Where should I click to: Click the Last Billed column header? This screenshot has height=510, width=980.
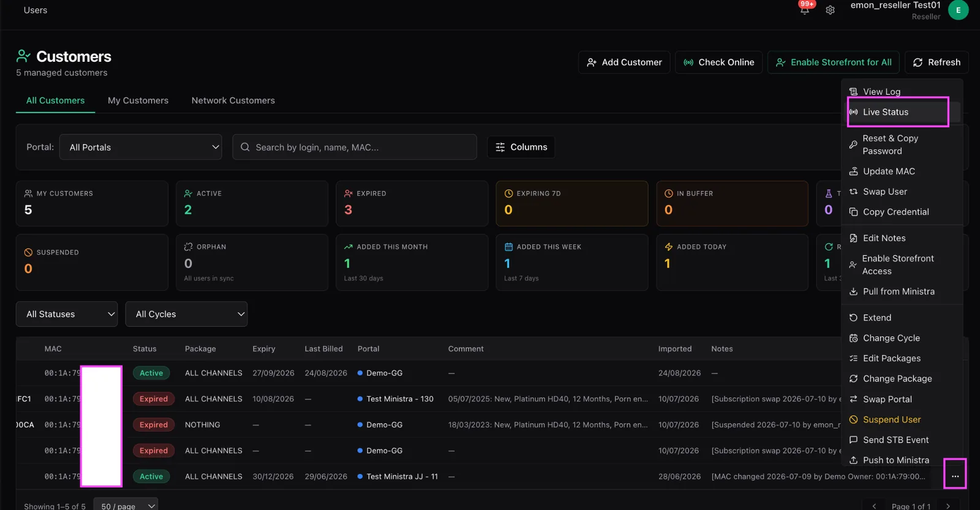pos(323,349)
